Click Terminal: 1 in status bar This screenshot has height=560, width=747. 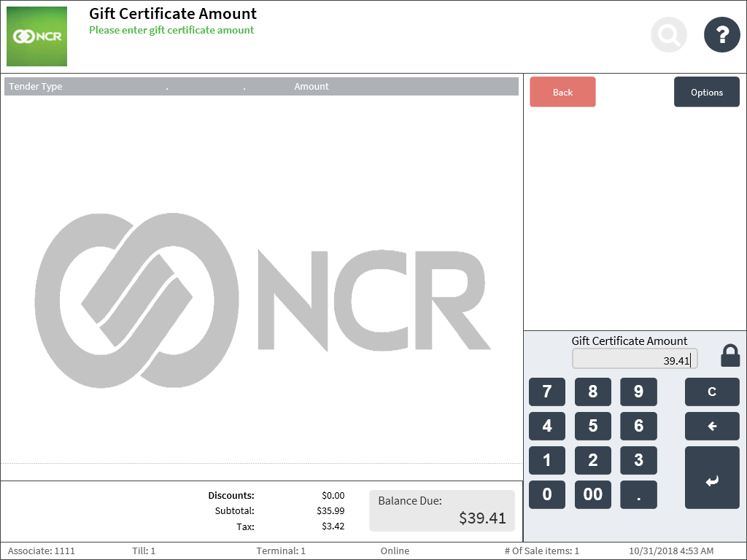click(x=281, y=551)
